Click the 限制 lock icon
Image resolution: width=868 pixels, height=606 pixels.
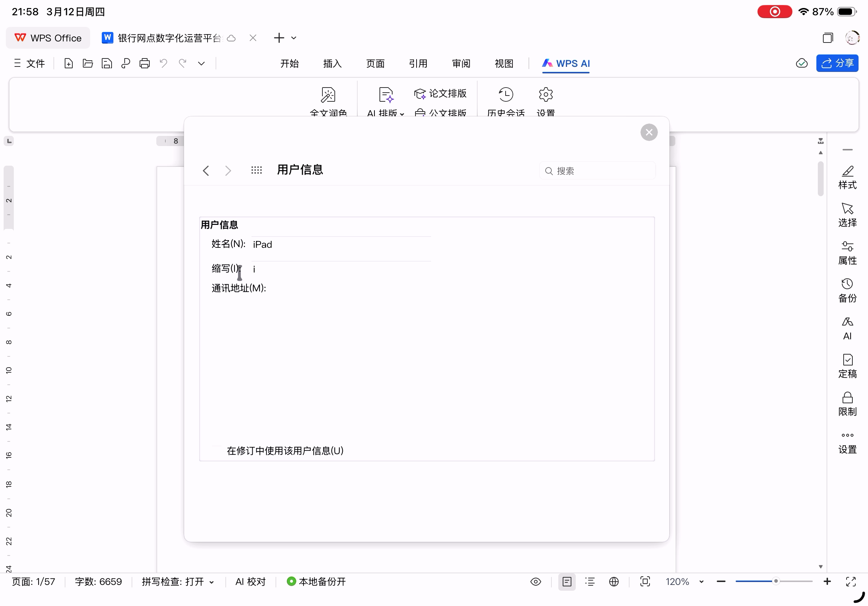pyautogui.click(x=847, y=404)
